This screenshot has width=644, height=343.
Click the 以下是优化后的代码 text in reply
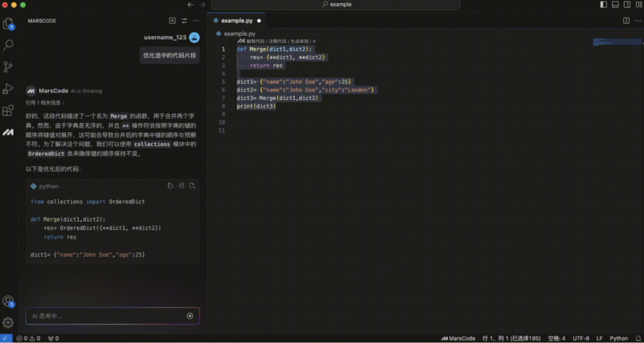pyautogui.click(x=54, y=169)
